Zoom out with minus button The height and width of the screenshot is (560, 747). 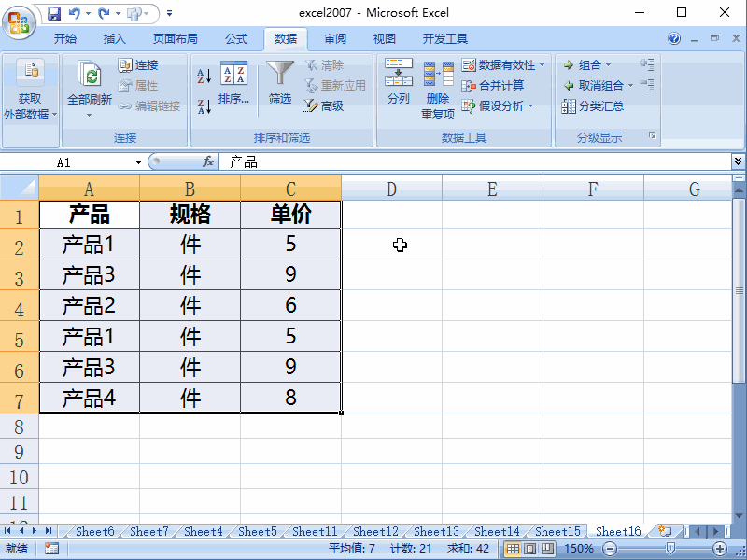[610, 549]
